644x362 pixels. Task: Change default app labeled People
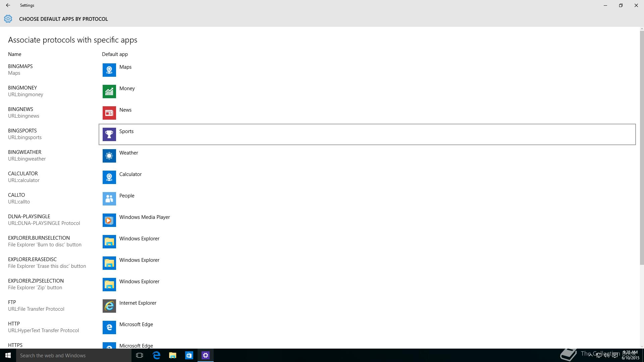click(367, 199)
